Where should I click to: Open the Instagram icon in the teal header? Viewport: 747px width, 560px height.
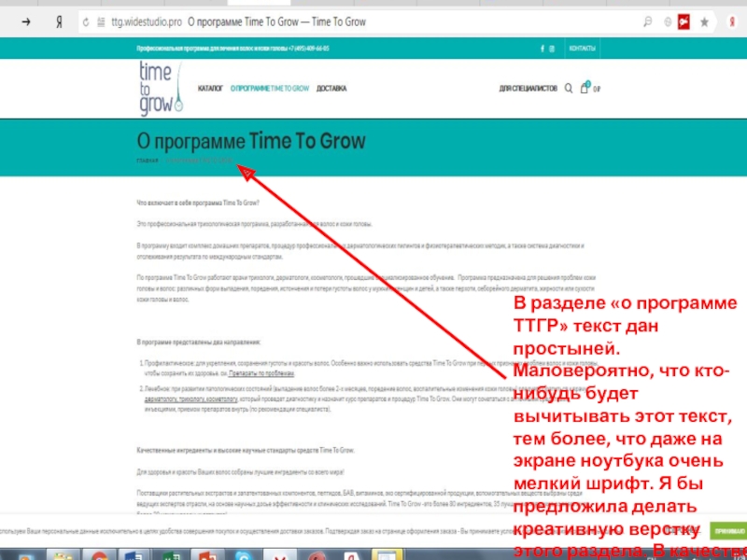pyautogui.click(x=552, y=49)
